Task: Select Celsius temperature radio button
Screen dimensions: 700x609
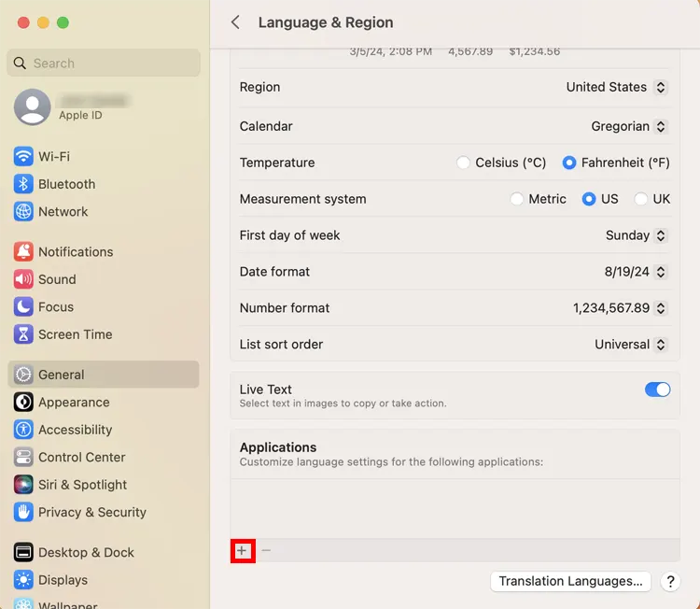Action: point(463,163)
